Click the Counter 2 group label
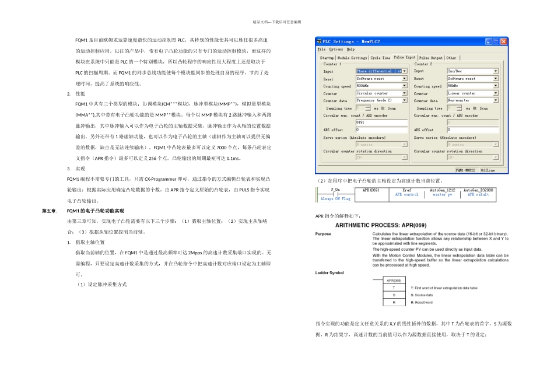Screen dimensions: 554x392 pos(423,64)
